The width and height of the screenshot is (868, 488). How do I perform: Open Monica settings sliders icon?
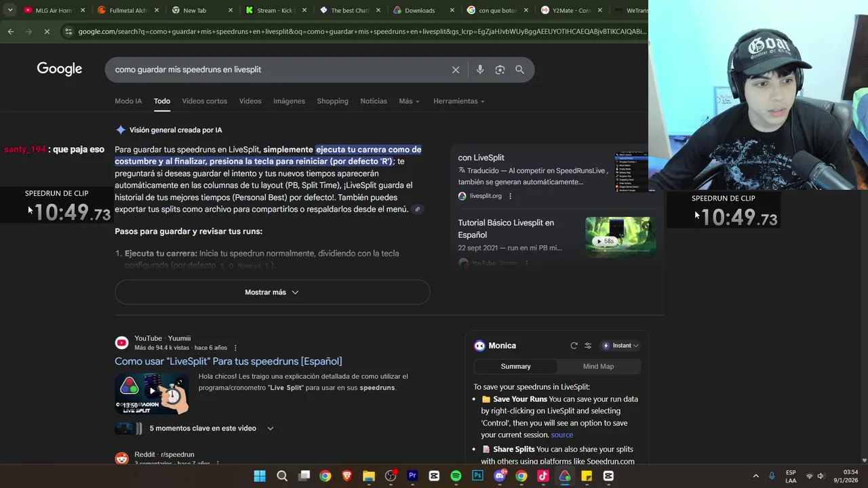point(588,346)
